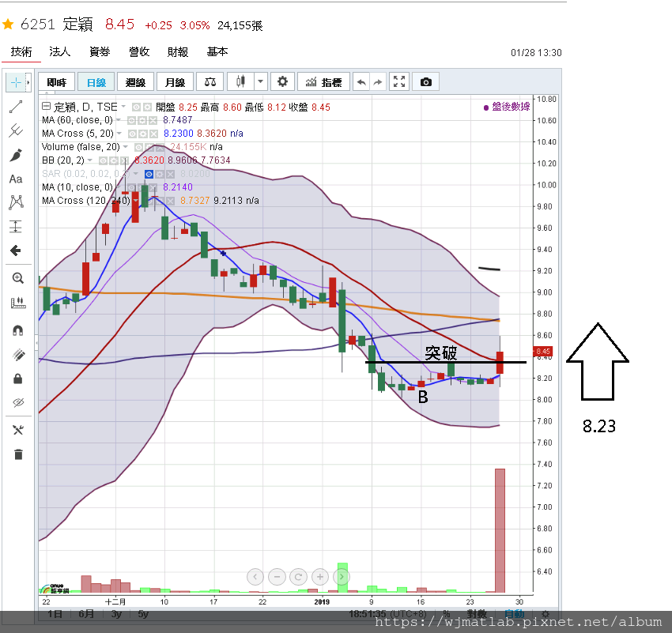The height and width of the screenshot is (633, 672).
Task: Collapse the indicator legend box
Action: click(x=46, y=106)
